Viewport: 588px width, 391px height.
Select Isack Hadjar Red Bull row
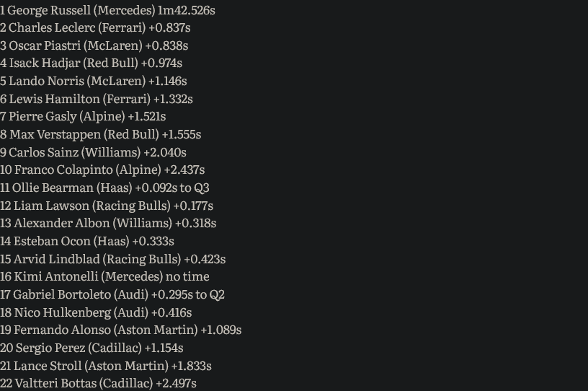tap(91, 63)
